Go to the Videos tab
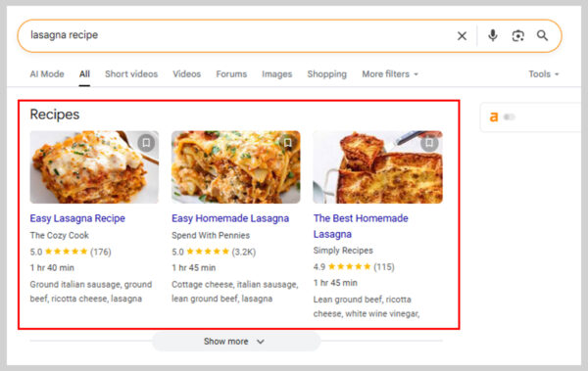The image size is (588, 371). tap(187, 74)
